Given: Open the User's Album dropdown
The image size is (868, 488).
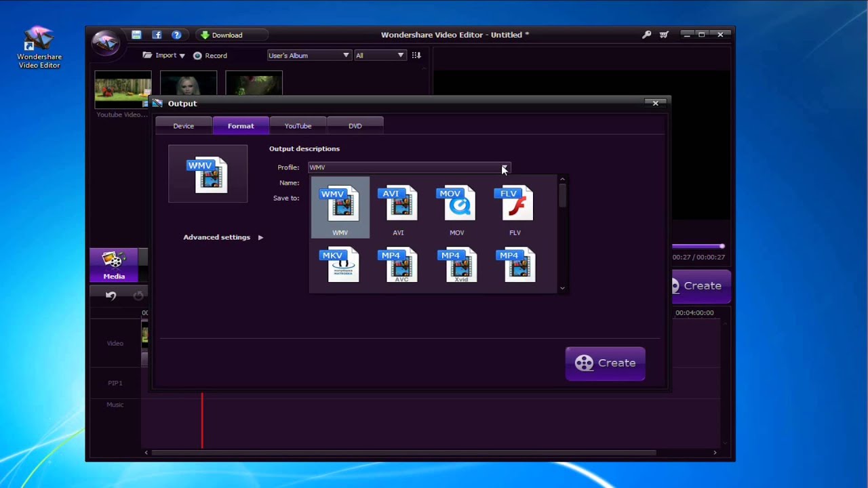Looking at the screenshot, I should [309, 56].
